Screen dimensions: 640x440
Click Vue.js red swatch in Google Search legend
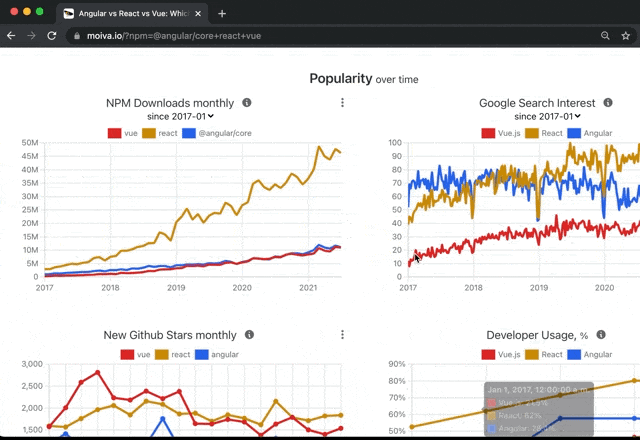coord(488,133)
